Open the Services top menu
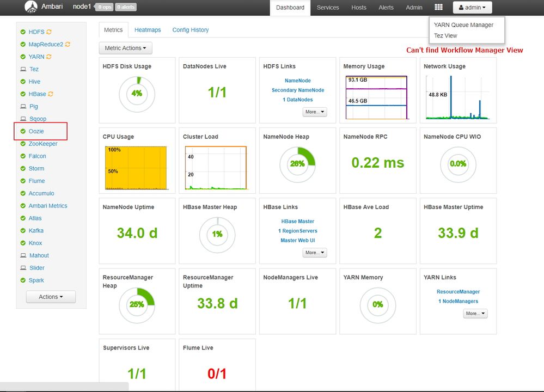The image size is (544, 392). tap(327, 7)
